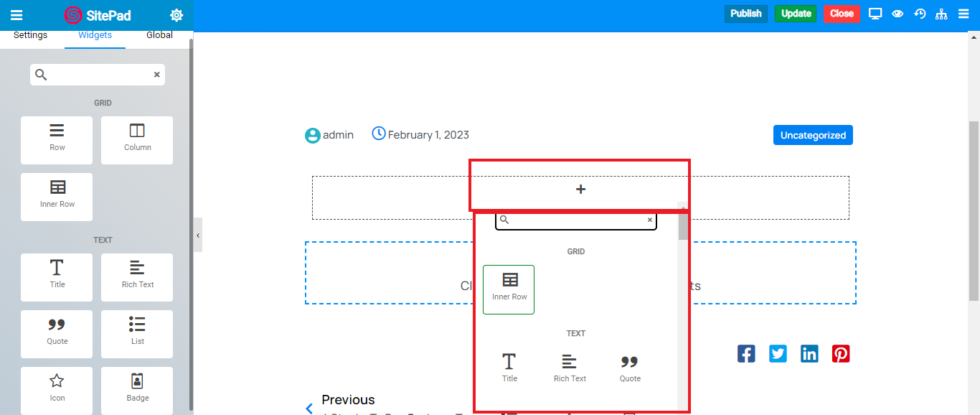Image resolution: width=980 pixels, height=415 pixels.
Task: Choose the Inner Row widget in the popup
Action: pos(509,289)
